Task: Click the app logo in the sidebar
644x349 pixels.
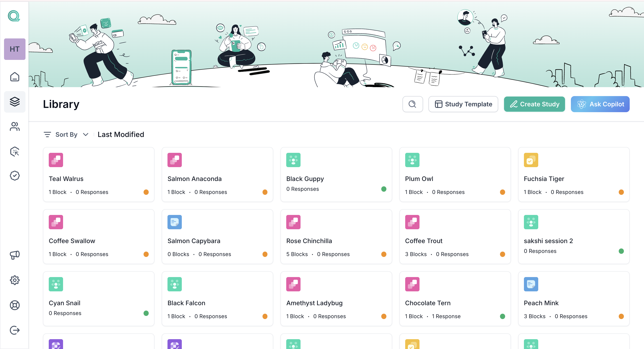Action: [x=14, y=16]
